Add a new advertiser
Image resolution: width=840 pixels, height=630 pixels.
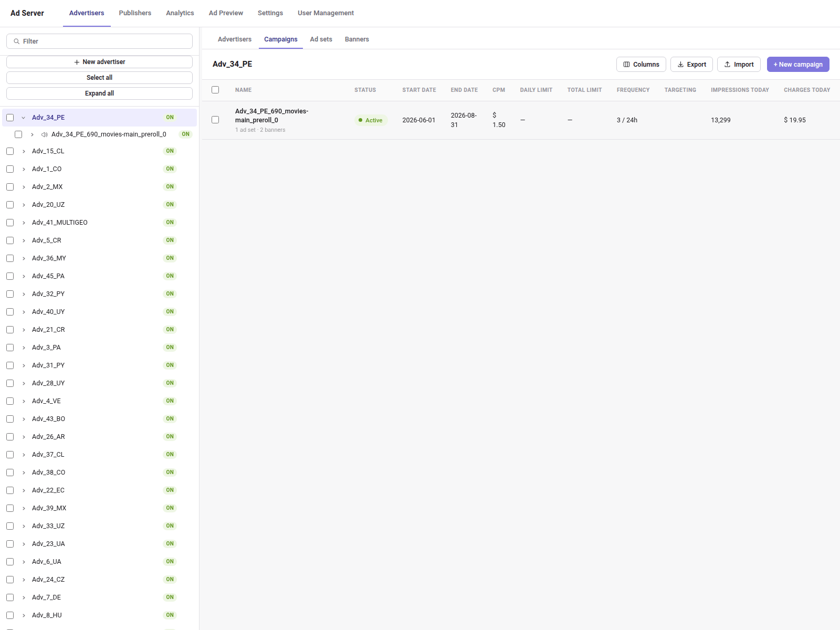(99, 62)
